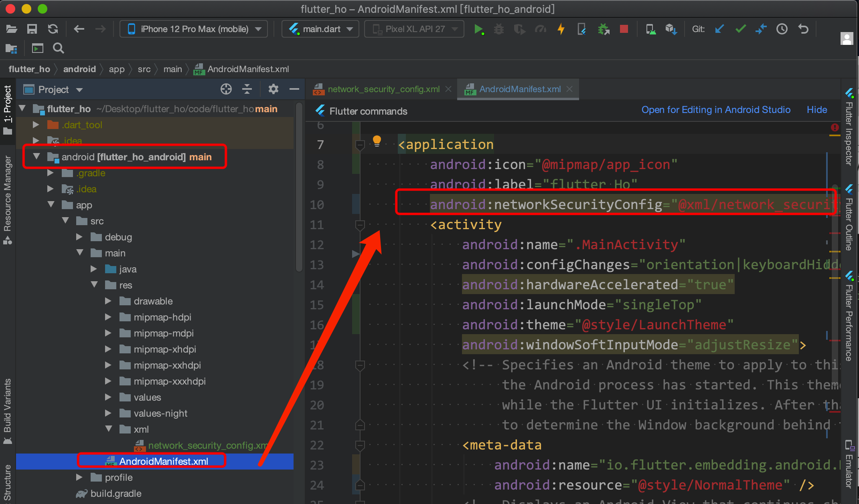The width and height of the screenshot is (859, 504).
Task: Hide the Project panel with minus icon
Action: click(x=294, y=89)
